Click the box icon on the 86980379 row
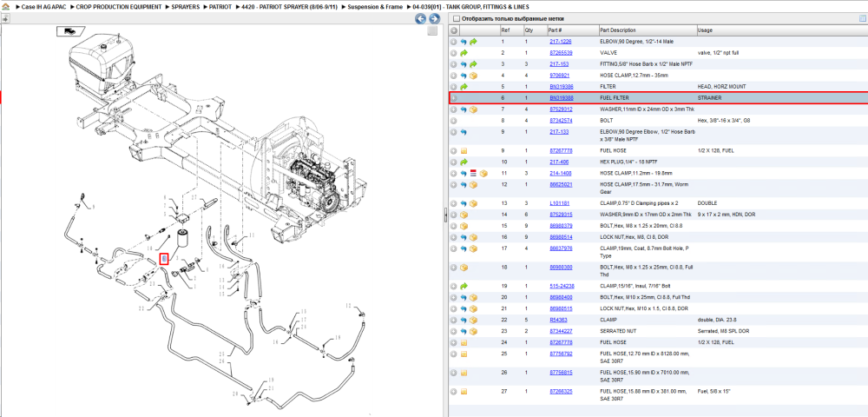The width and height of the screenshot is (868, 417). pos(464,226)
